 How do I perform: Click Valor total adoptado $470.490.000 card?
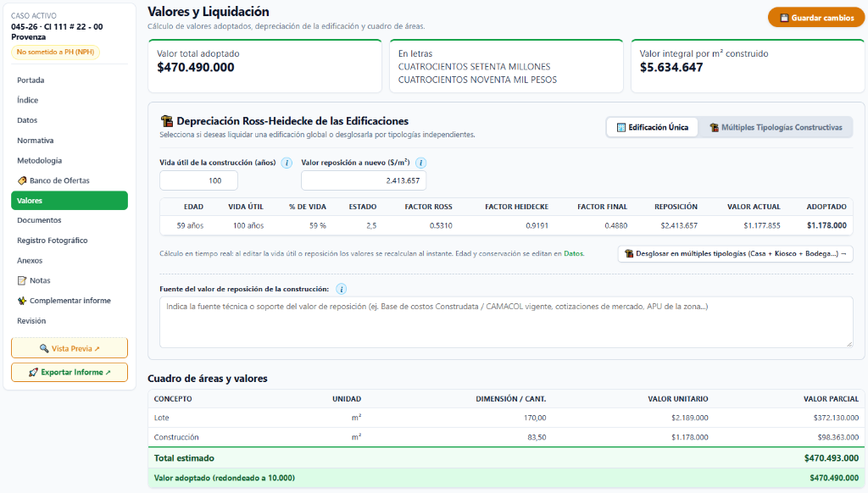pyautogui.click(x=264, y=66)
